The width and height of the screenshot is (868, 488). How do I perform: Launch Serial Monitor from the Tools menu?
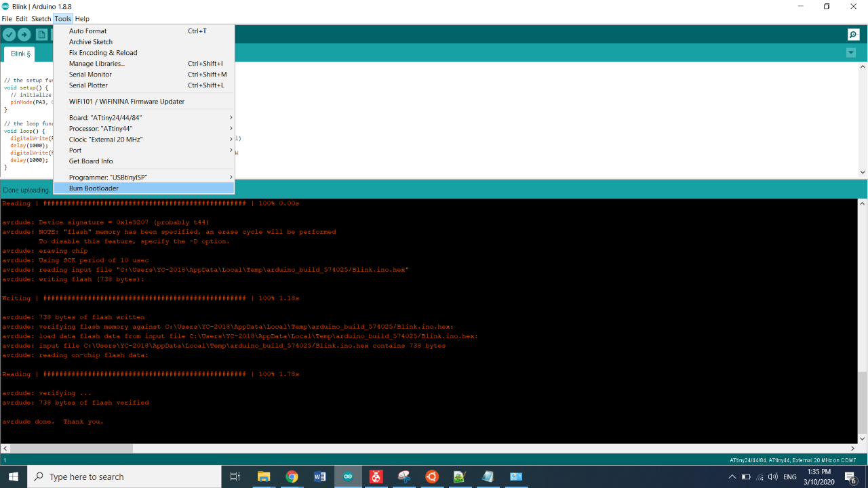[x=144, y=75]
